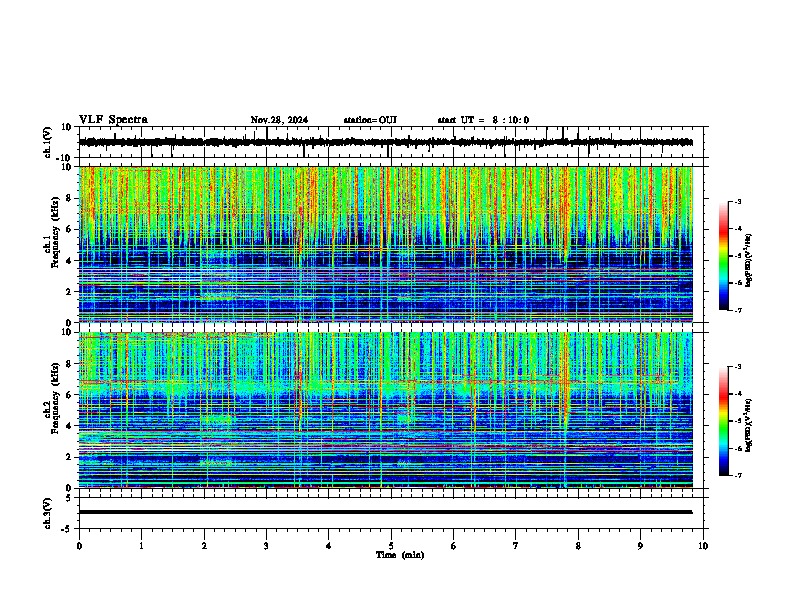This screenshot has width=792, height=612.
Task: Click the ch.1 spectrogram color scale bar
Action: (723, 256)
